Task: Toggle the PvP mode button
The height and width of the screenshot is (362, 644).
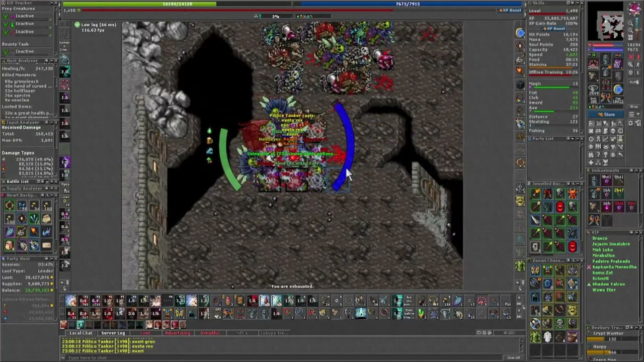Action: click(634, 82)
